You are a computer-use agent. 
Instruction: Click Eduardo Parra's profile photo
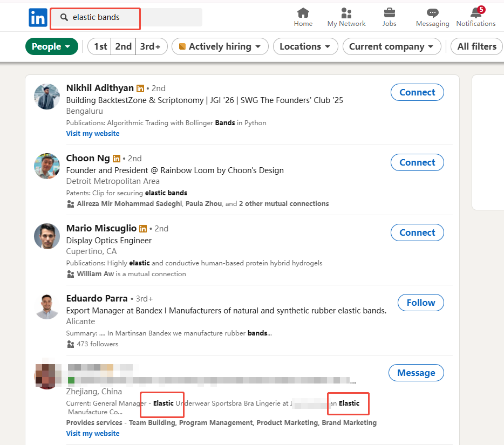click(x=47, y=306)
